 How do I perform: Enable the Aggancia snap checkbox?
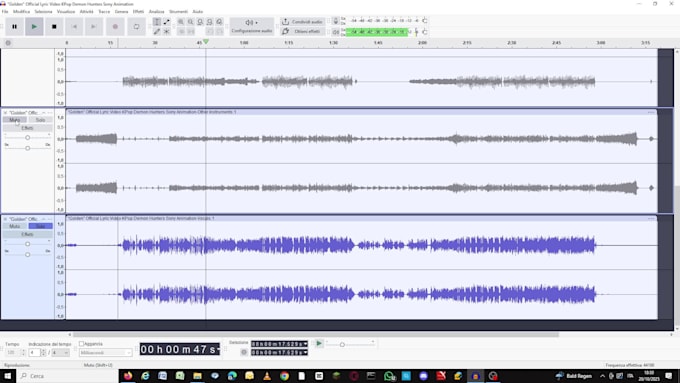81,344
